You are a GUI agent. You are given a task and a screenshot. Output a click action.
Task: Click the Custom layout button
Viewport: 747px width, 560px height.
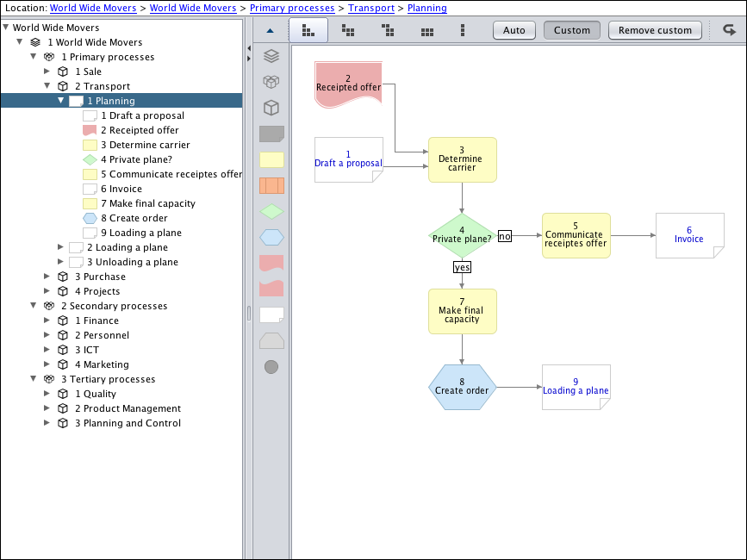[572, 30]
